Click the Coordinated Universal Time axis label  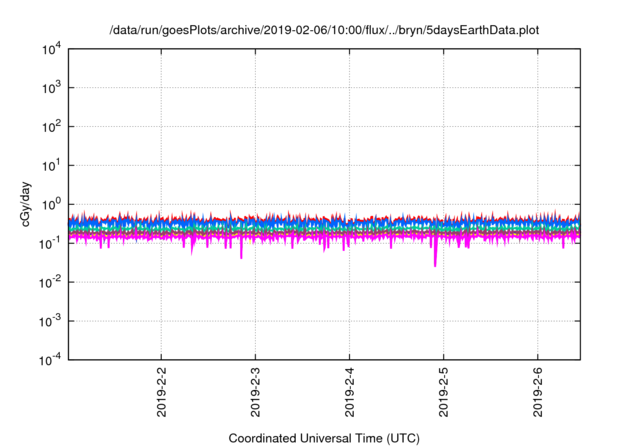click(x=324, y=438)
